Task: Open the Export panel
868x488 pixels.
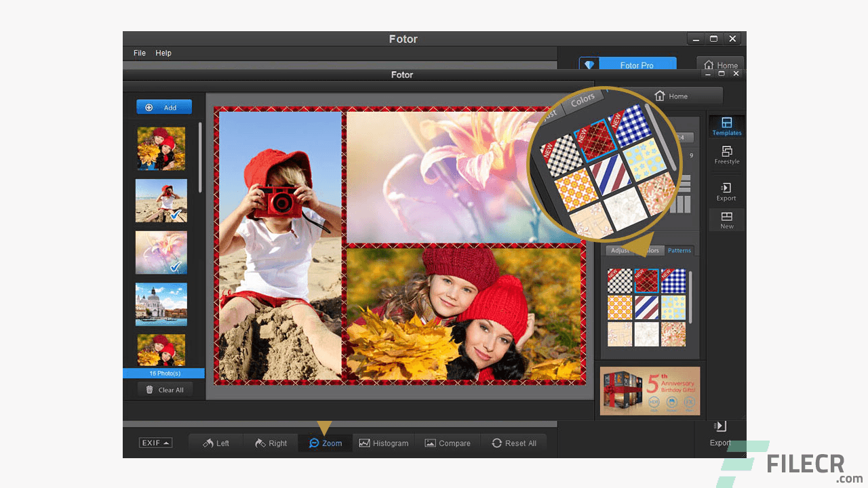Action: [726, 191]
